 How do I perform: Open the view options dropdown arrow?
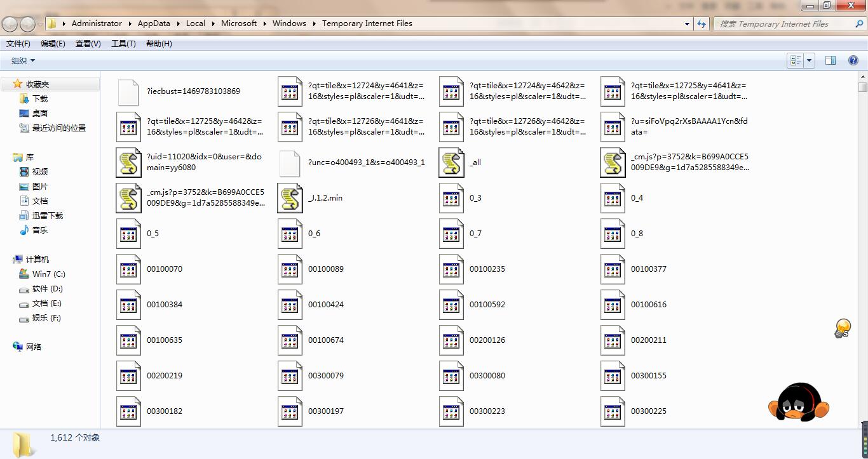[810, 60]
